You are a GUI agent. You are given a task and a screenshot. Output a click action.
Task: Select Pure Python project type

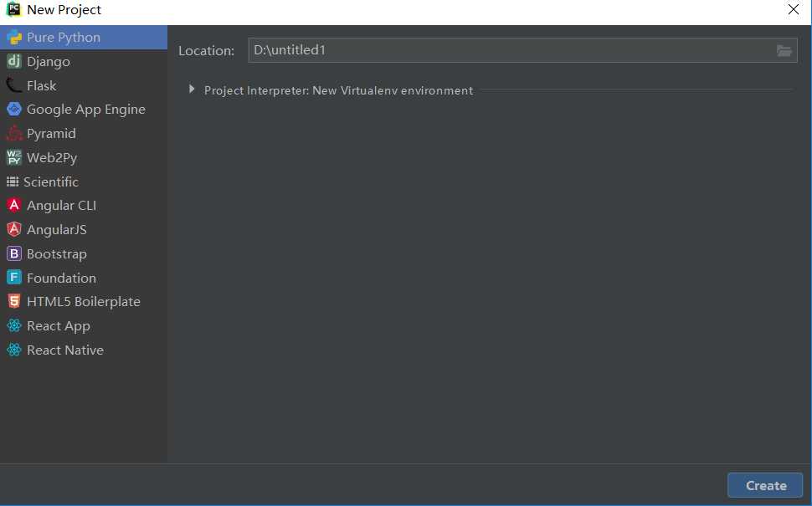pyautogui.click(x=84, y=38)
